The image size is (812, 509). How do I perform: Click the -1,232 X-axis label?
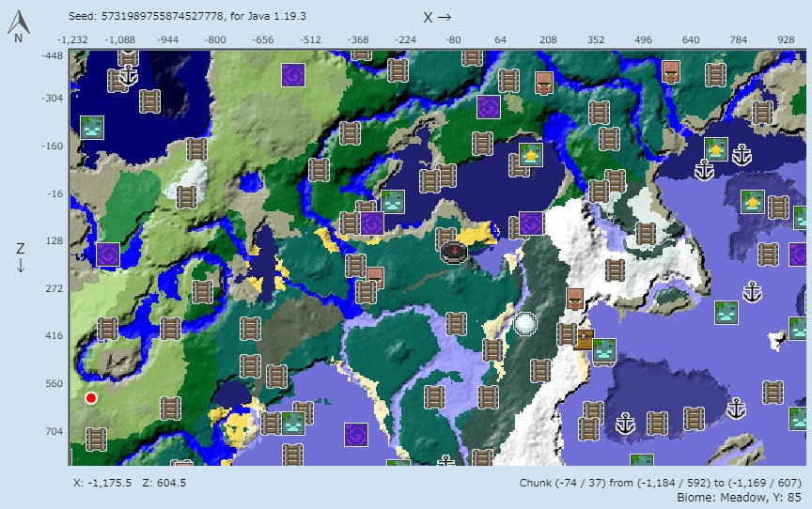(x=72, y=39)
